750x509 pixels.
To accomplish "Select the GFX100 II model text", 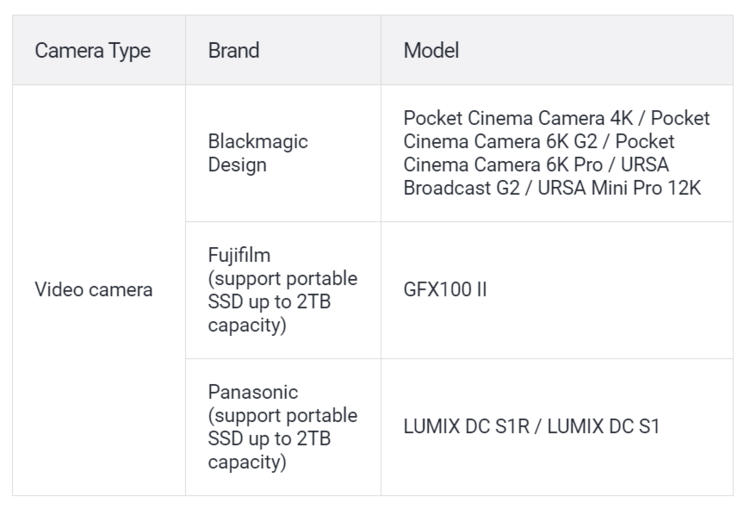I will point(445,290).
